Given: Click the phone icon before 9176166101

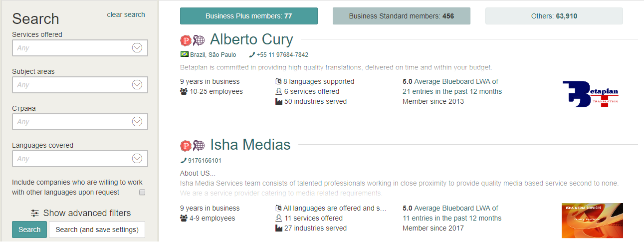Looking at the screenshot, I should coord(183,161).
